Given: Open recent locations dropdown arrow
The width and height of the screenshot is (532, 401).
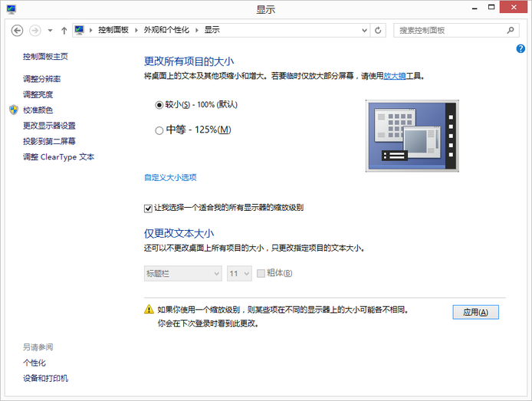Looking at the screenshot, I should pyautogui.click(x=50, y=31).
